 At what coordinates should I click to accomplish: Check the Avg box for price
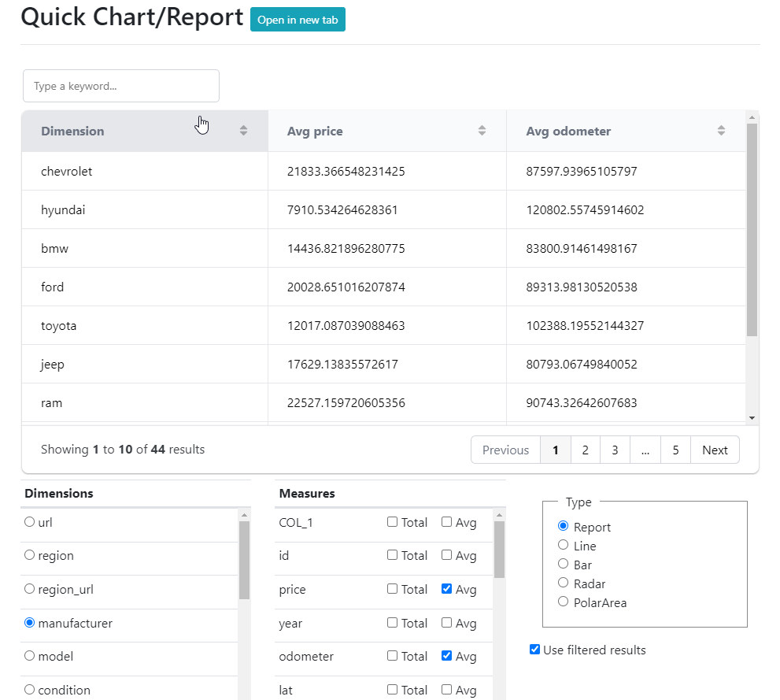coord(446,589)
